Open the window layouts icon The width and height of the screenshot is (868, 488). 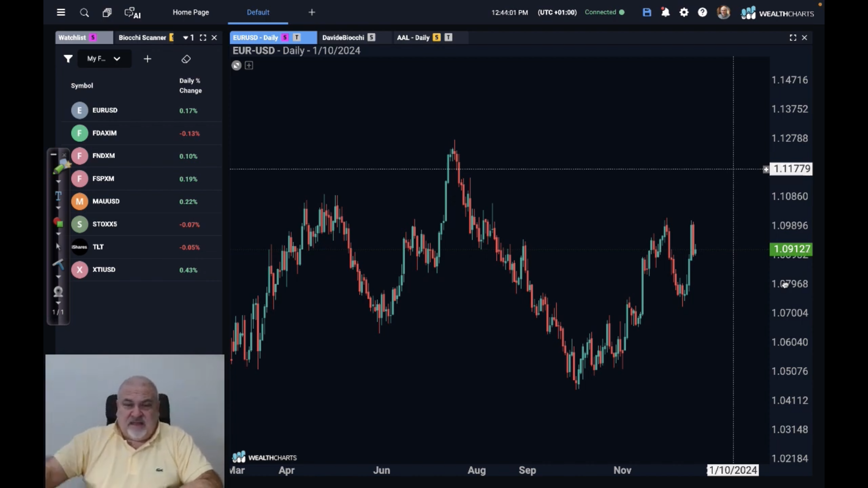point(107,13)
